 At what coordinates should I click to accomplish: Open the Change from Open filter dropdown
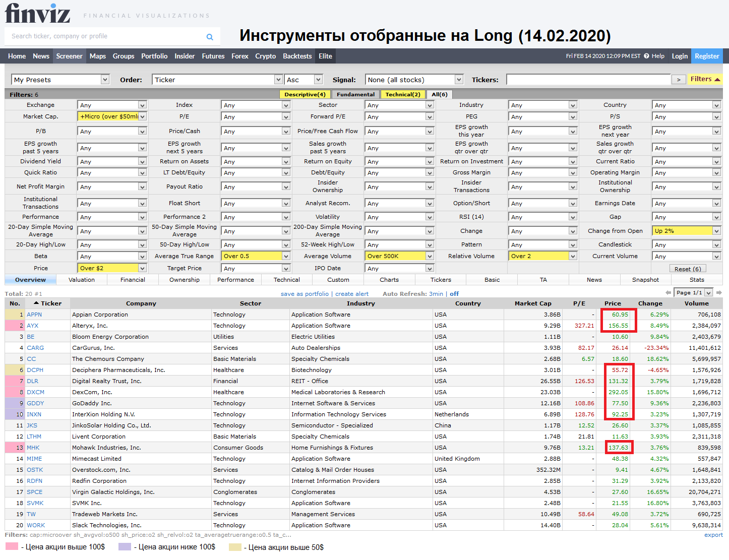tap(686, 231)
